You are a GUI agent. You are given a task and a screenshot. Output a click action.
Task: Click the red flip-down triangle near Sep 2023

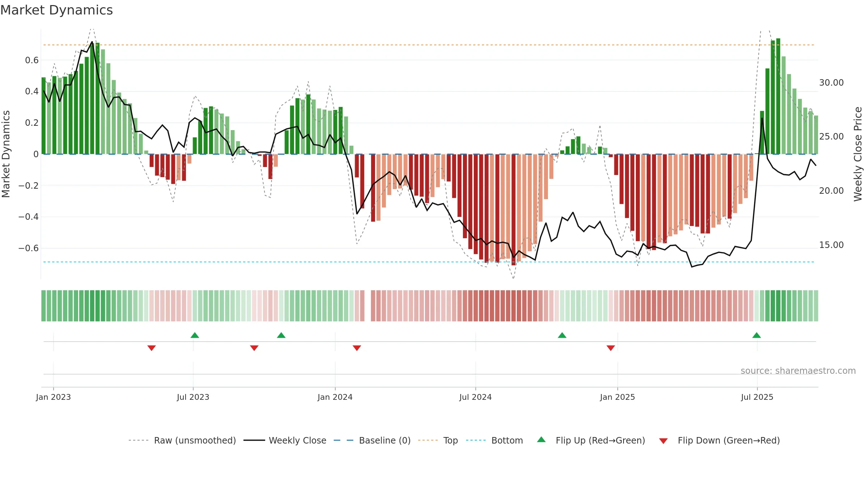(254, 348)
